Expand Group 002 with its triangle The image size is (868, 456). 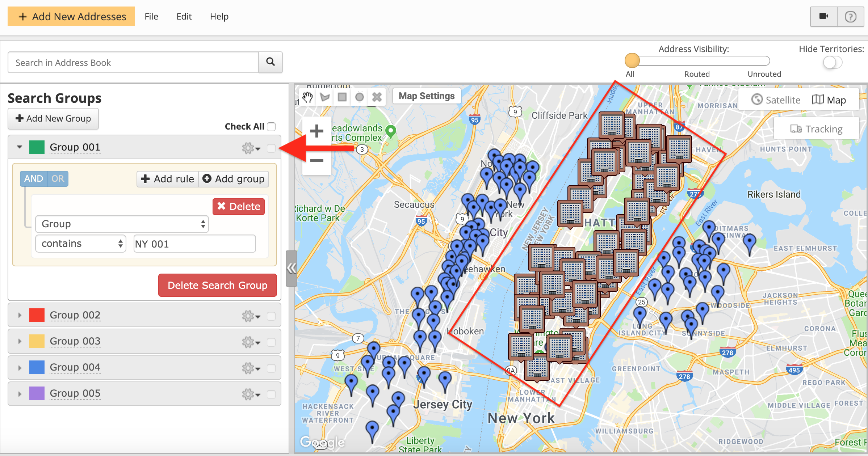click(20, 315)
